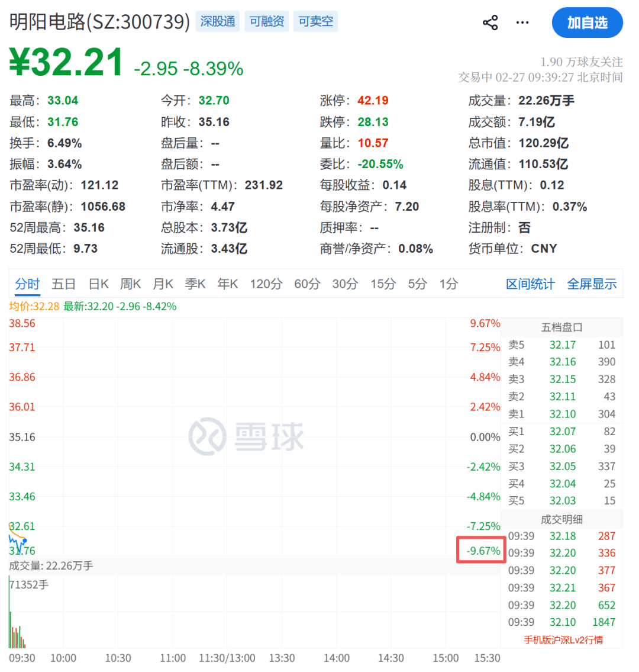Screen dimensions: 639x672
Task: Click the 可卖空 tag
Action: pos(316,22)
